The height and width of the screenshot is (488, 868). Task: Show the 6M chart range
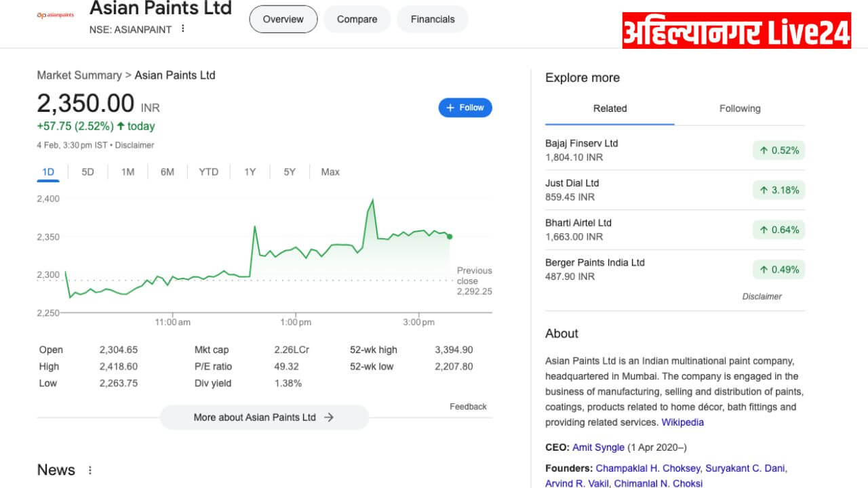167,172
